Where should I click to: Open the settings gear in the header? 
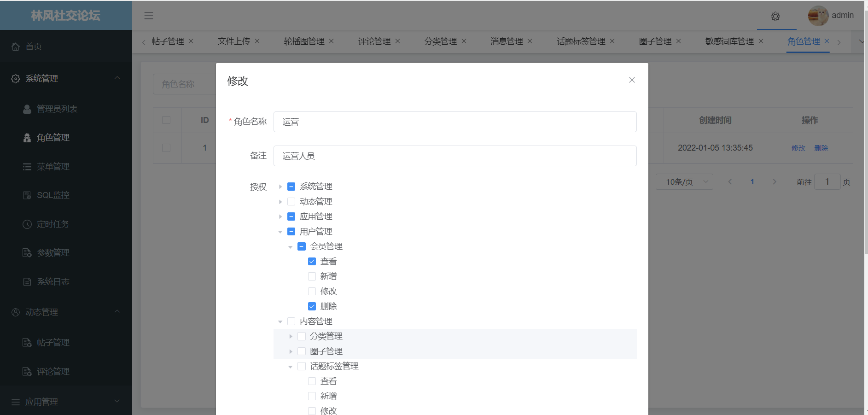[x=775, y=16]
